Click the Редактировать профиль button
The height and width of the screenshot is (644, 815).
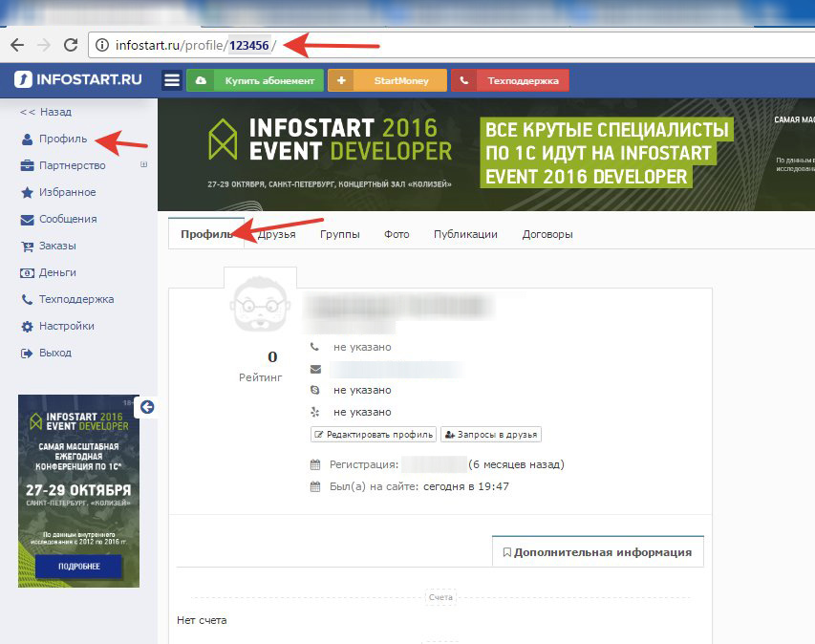[x=374, y=435]
